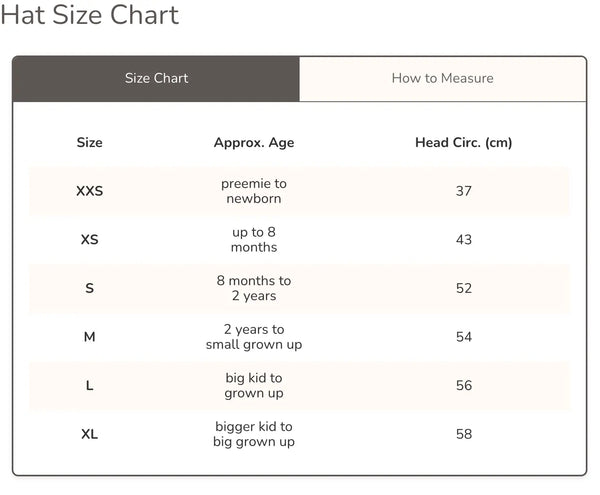The image size is (600, 495).
Task: Click the Size column header
Action: pyautogui.click(x=89, y=143)
